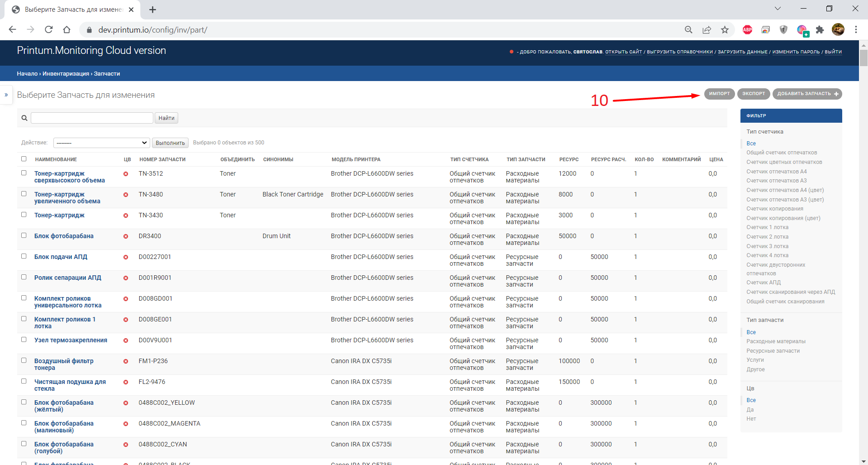The height and width of the screenshot is (465, 868).
Task: Click red ЦВ icon for TN-3512
Action: pyautogui.click(x=126, y=174)
